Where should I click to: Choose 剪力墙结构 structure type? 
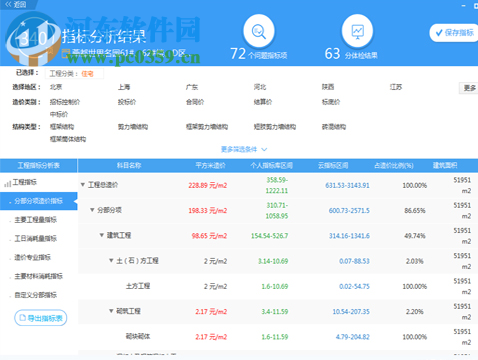coord(133,127)
